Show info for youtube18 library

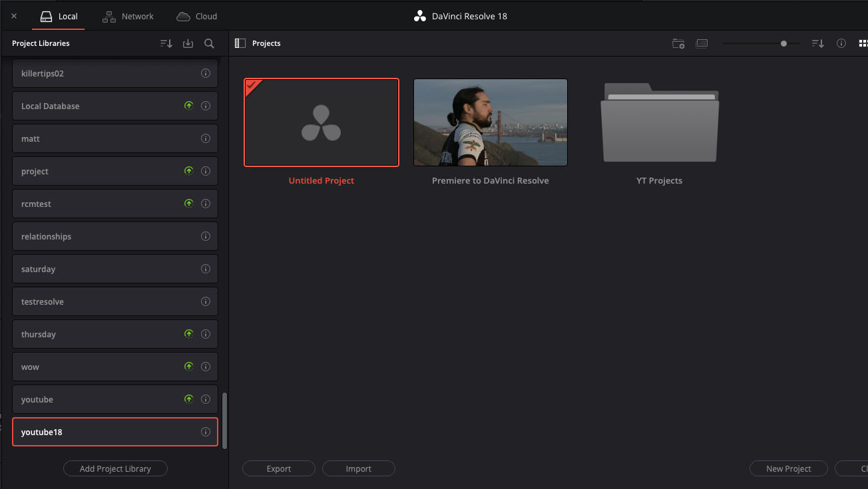(206, 432)
